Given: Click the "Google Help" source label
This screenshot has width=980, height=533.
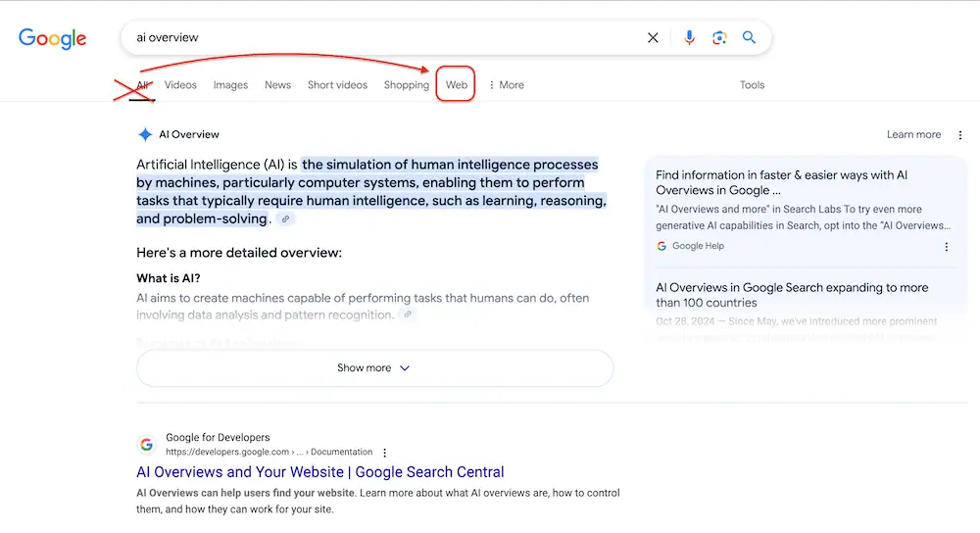Looking at the screenshot, I should (698, 246).
